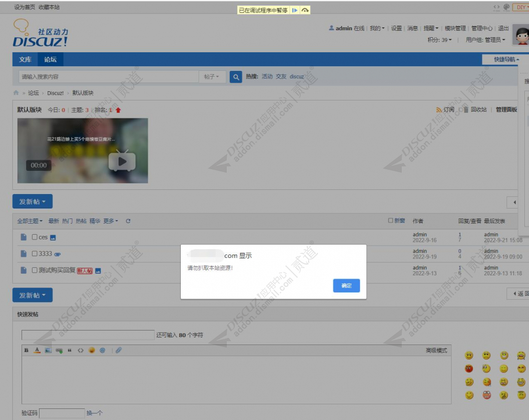This screenshot has height=420, width=529.
Task: Click the Discuz! logo
Action: [x=41, y=33]
